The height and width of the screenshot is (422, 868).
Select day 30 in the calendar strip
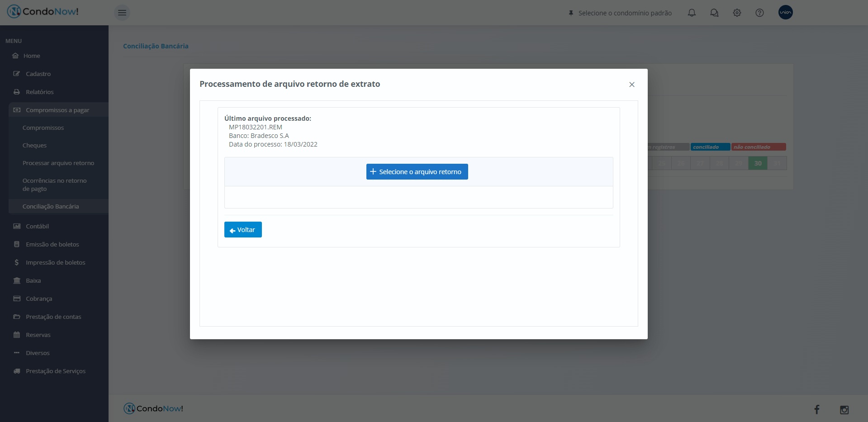758,163
